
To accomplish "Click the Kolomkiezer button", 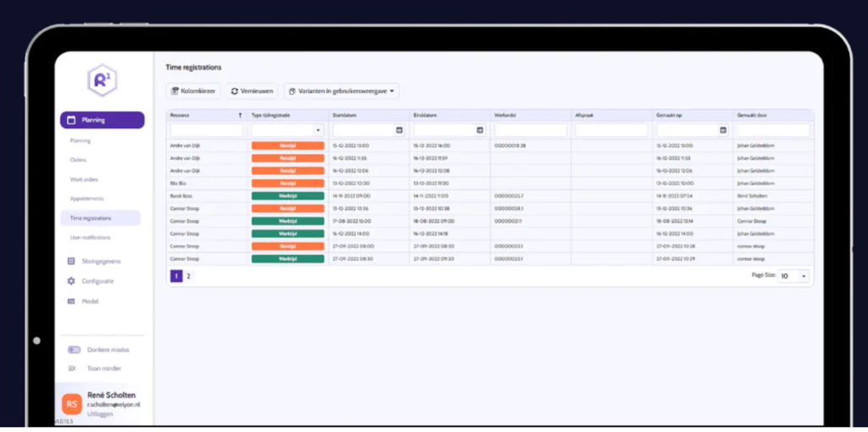I will tap(193, 91).
